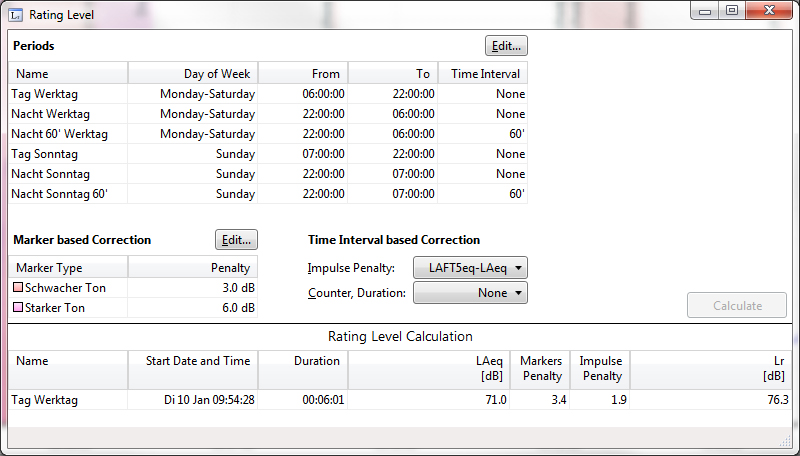Select the Nacht Werktag period row
Image resolution: width=800 pixels, height=456 pixels.
click(267, 114)
